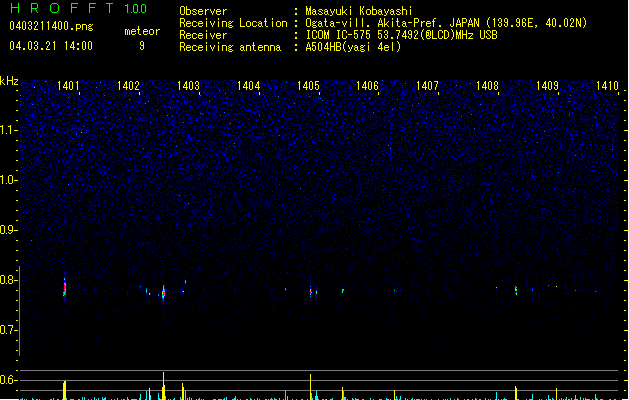The width and height of the screenshot is (629, 400).
Task: Click the strong echo between 1402 and 1403
Action: [163, 293]
